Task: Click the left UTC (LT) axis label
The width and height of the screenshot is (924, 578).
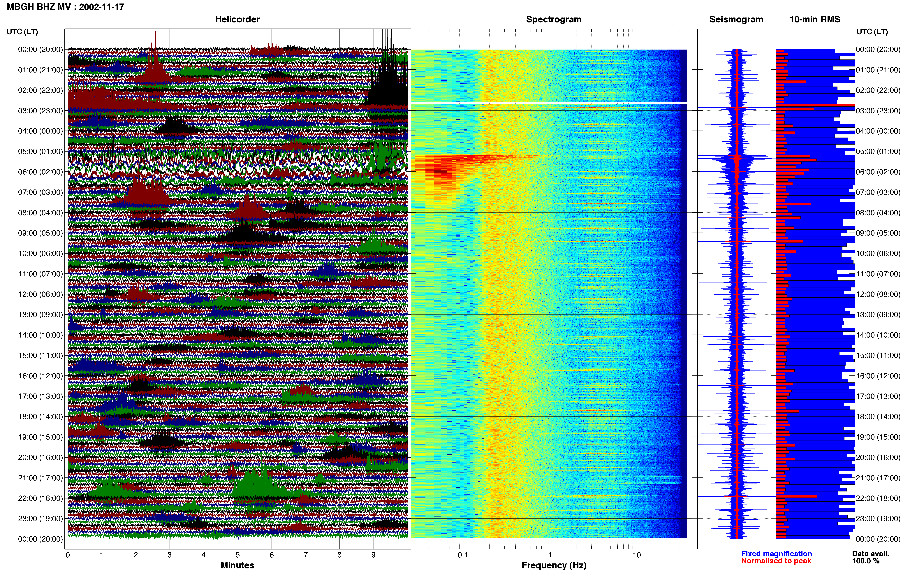Action: pyautogui.click(x=22, y=31)
